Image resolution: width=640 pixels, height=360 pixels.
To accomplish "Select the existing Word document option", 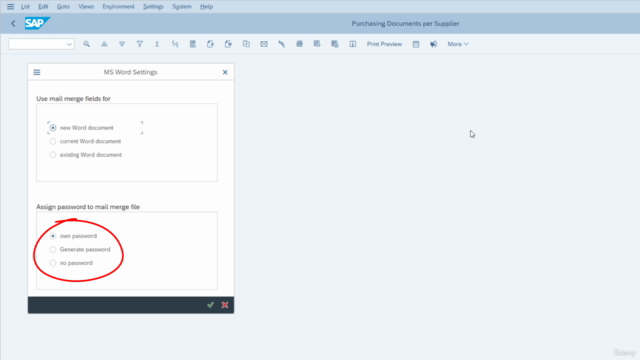I will tap(53, 155).
